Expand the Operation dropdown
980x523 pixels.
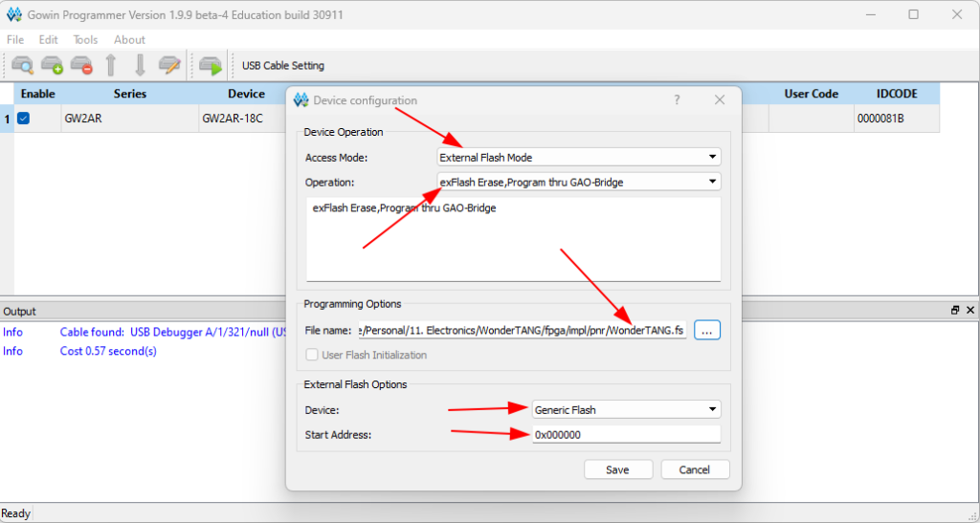click(x=578, y=182)
